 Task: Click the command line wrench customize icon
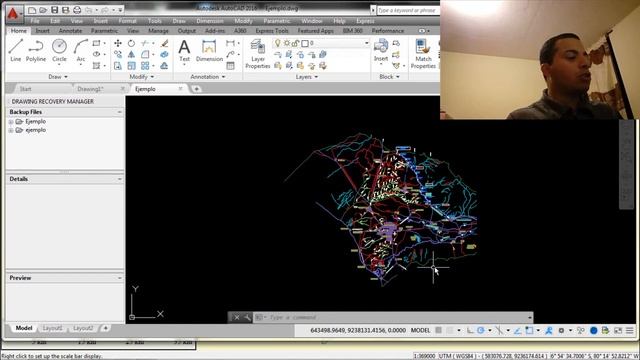(247, 317)
